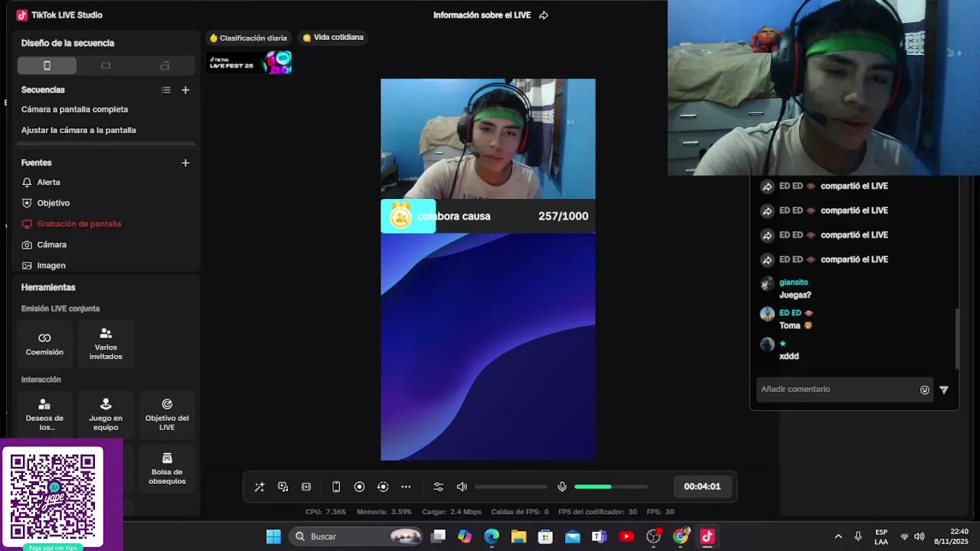The image size is (980, 551).
Task: Click the media music icon in toolbar
Action: click(283, 487)
